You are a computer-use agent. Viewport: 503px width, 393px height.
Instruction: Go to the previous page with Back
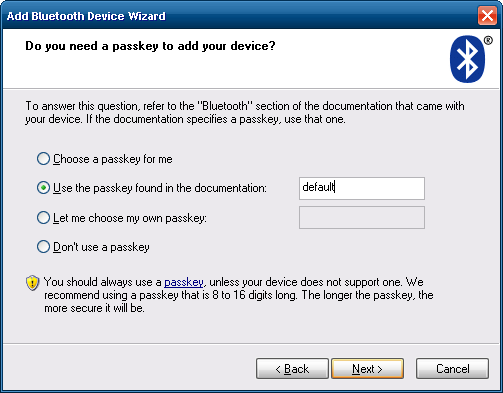292,369
